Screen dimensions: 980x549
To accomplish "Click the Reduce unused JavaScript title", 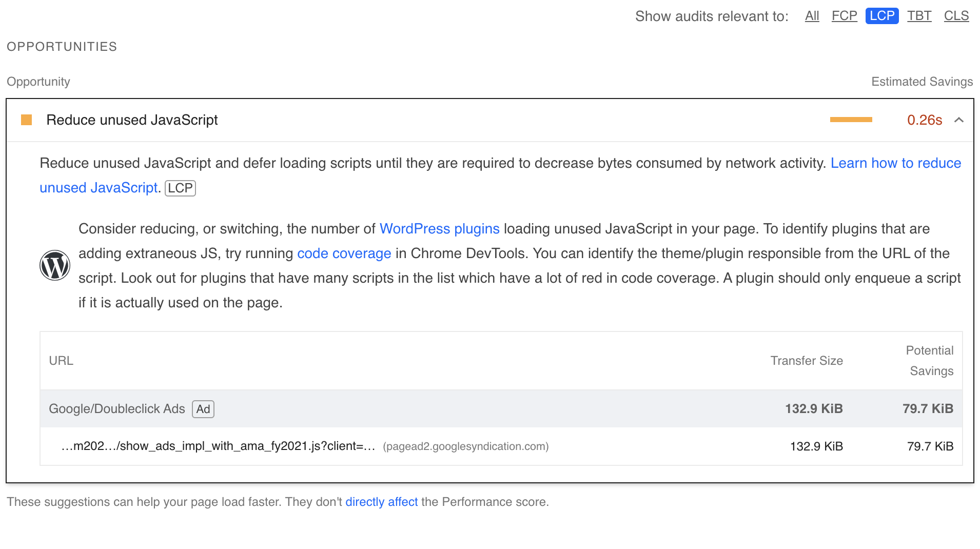I will click(x=132, y=120).
